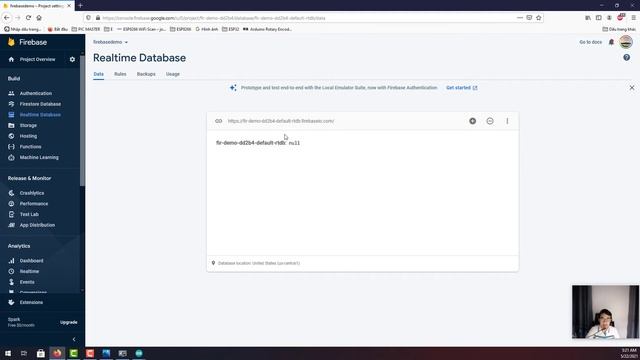Open Project Overview home icon

[11, 60]
